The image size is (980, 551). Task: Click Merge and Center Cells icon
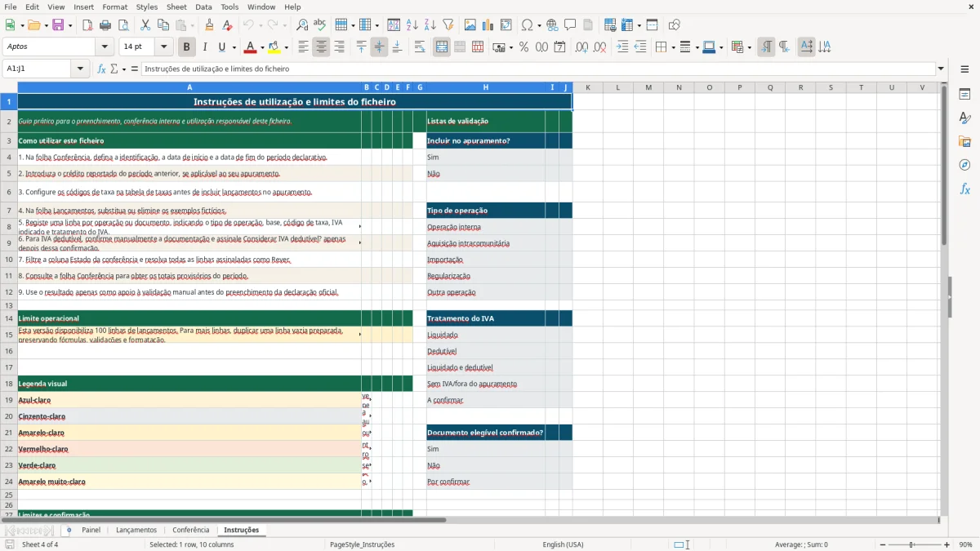[442, 47]
